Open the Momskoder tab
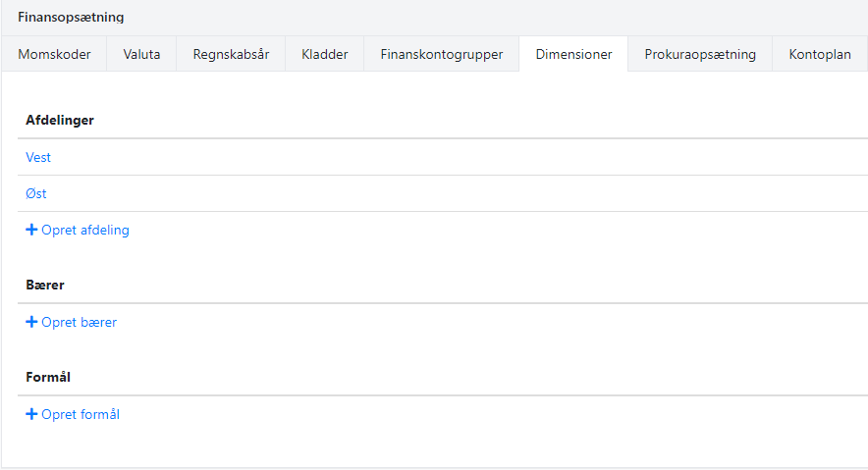The height and width of the screenshot is (470, 868). click(x=54, y=54)
